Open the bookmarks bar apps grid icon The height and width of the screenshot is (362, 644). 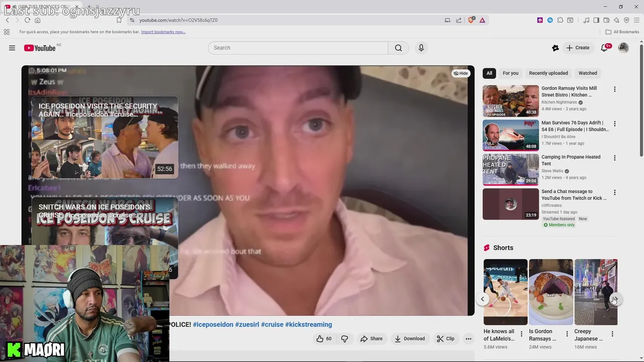(7, 32)
